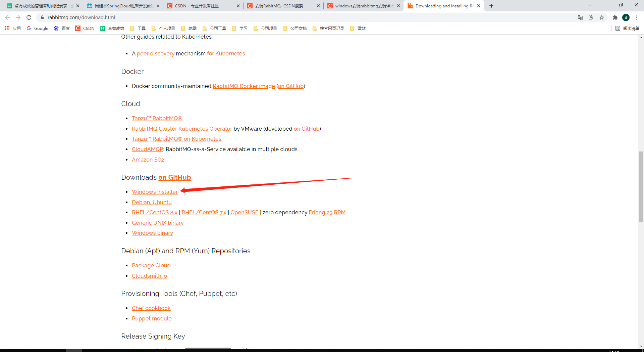Open the Package Cloud link
This screenshot has width=644, height=352.
pyautogui.click(x=151, y=265)
